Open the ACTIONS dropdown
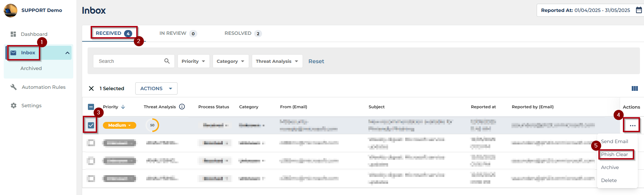 point(156,88)
